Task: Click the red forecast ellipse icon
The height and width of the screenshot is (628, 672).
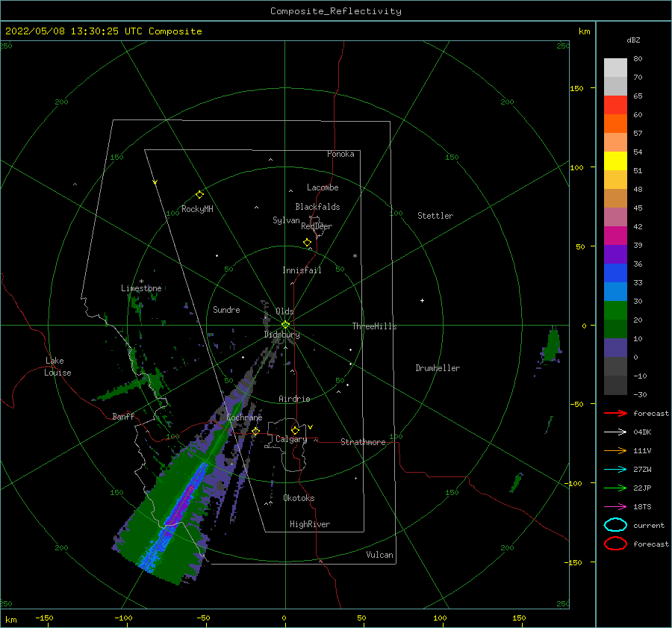Action: [615, 544]
